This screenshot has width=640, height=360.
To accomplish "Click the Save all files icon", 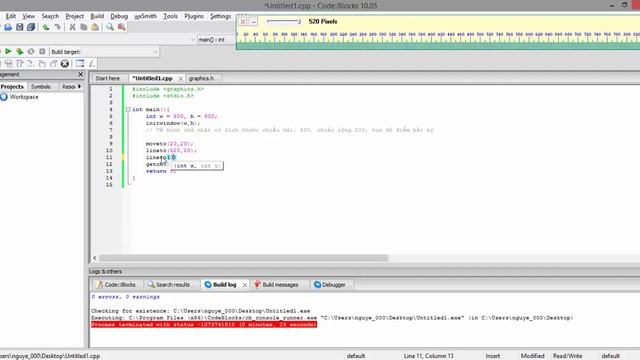I will (31, 27).
